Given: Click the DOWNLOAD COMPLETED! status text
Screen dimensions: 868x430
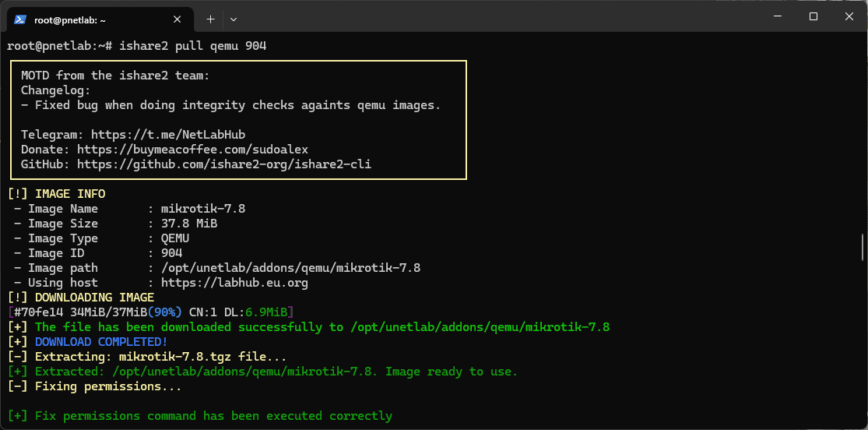Looking at the screenshot, I should [x=101, y=342].
